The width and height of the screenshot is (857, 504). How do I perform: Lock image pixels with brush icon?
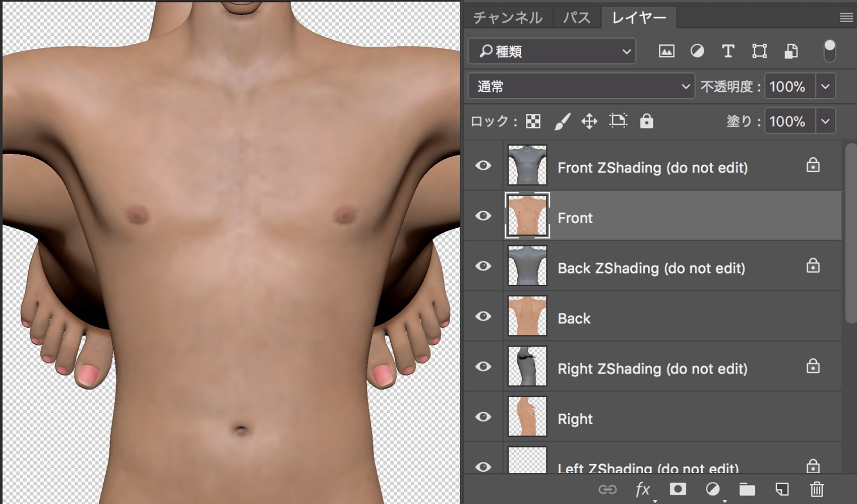point(562,121)
